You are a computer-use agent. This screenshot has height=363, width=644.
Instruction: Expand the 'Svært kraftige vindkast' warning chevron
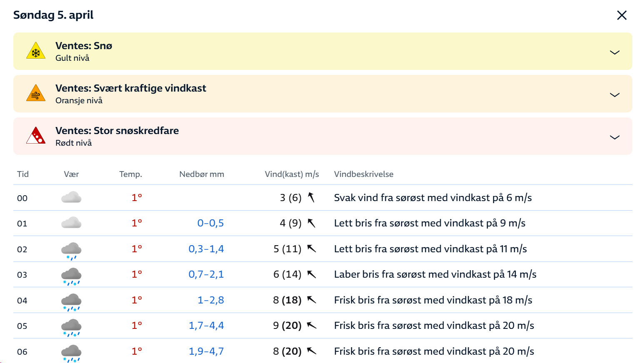pyautogui.click(x=614, y=94)
